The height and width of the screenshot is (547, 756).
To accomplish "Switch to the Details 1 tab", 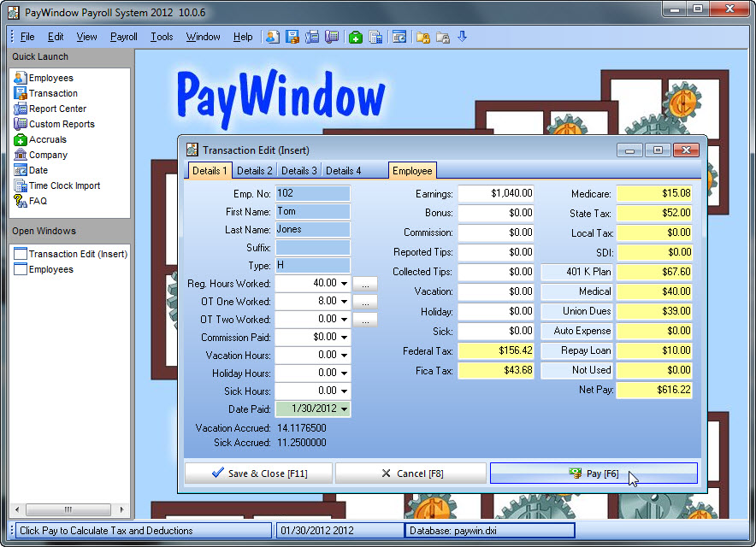I will (210, 171).
